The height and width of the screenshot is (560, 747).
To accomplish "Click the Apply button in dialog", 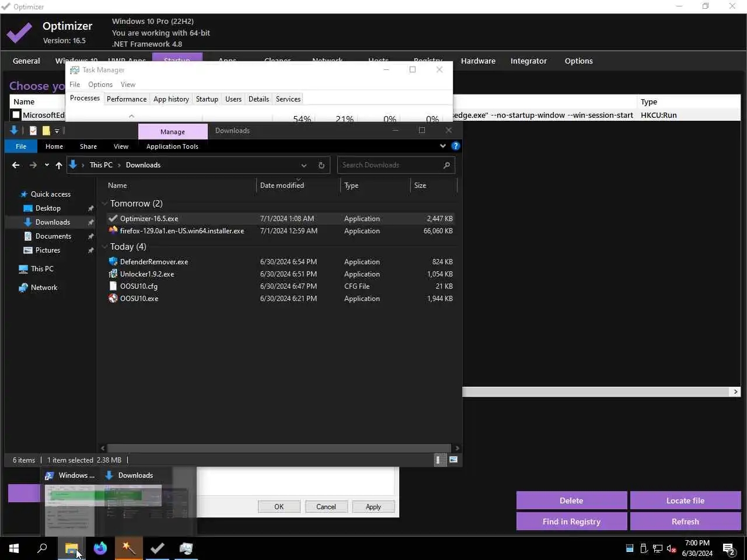I will point(373,507).
